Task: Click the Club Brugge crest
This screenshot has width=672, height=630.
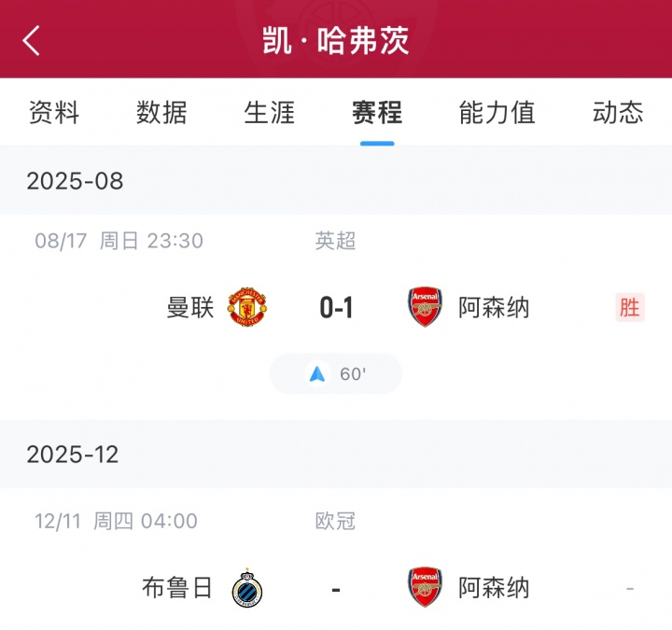Action: click(x=247, y=588)
